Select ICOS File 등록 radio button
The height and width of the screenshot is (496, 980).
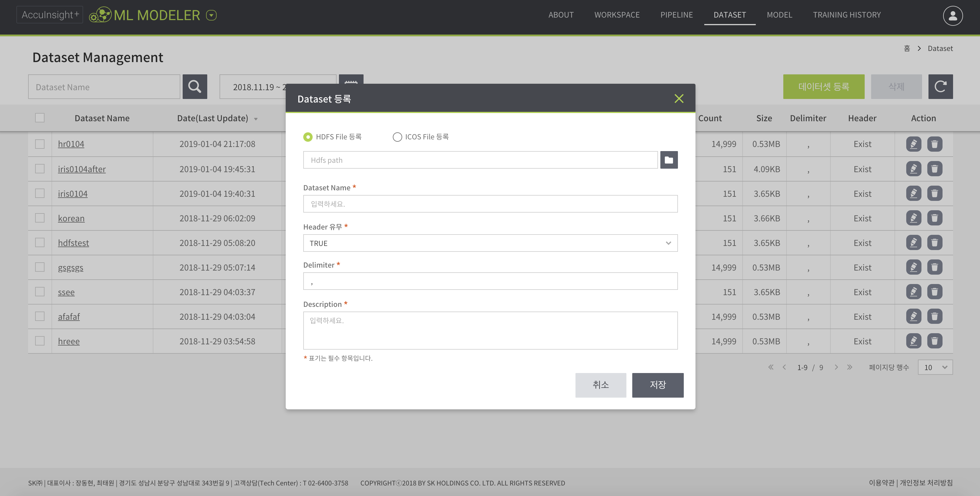(397, 137)
